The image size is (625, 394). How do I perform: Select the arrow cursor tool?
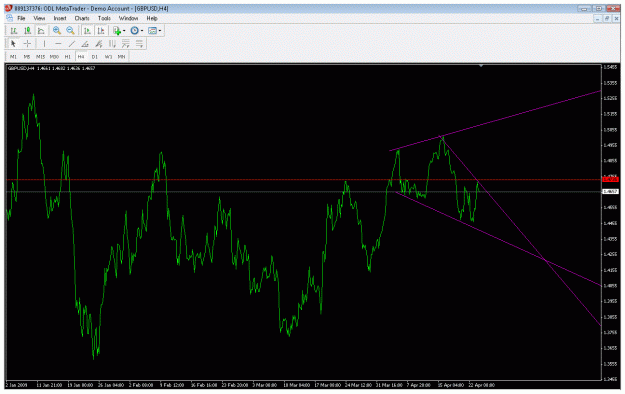click(x=14, y=43)
